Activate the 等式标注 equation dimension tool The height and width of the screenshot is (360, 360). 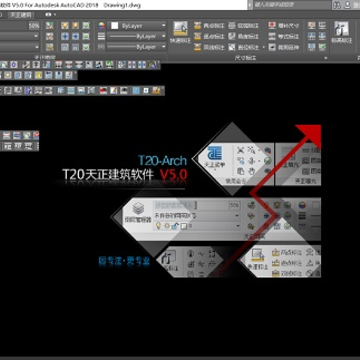[x=284, y=37]
